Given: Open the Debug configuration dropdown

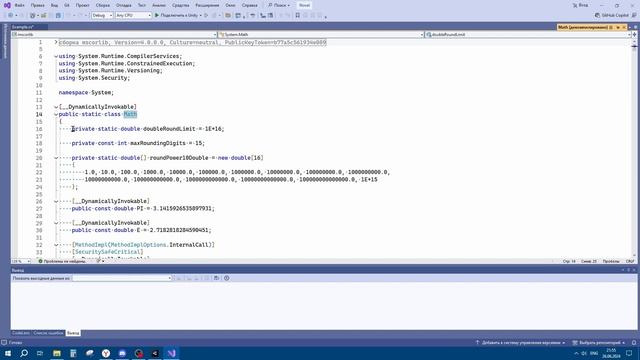Looking at the screenshot, I should [x=102, y=15].
